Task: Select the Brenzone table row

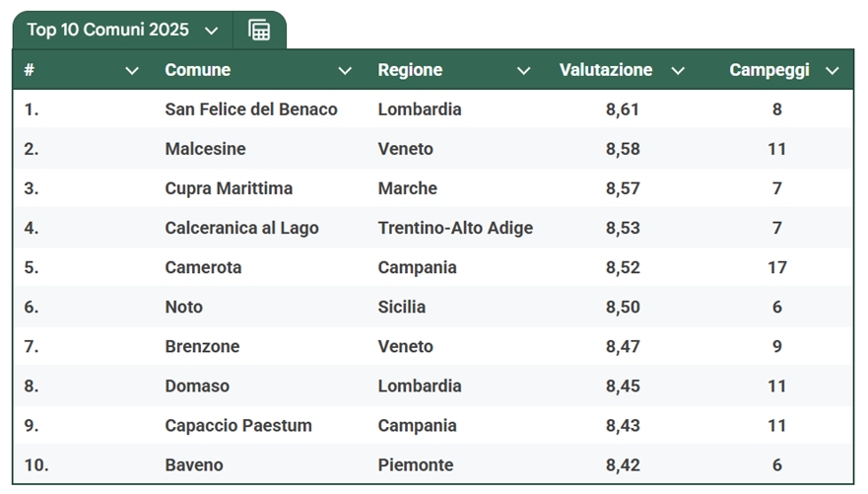Action: pos(433,346)
